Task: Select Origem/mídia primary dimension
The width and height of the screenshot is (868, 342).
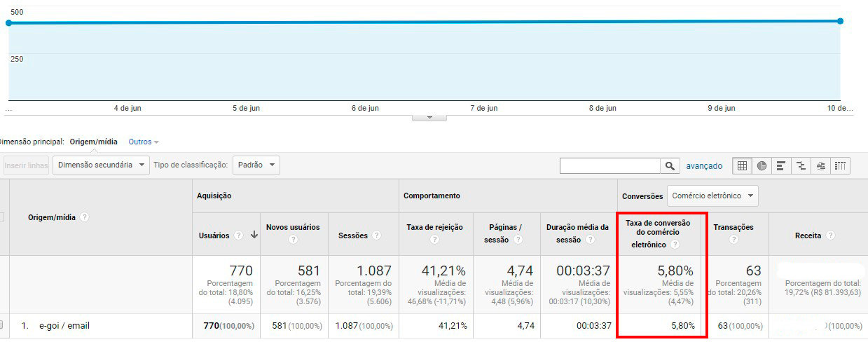Action: point(94,142)
